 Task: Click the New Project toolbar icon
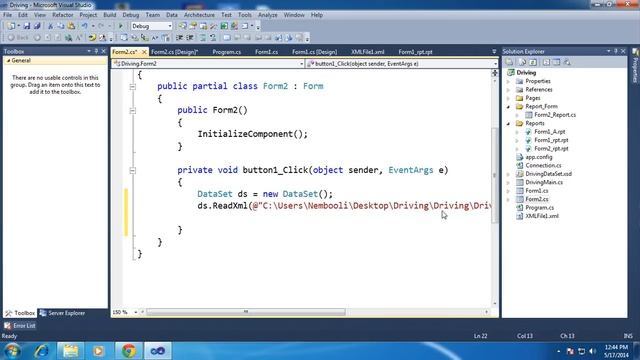click(x=11, y=26)
